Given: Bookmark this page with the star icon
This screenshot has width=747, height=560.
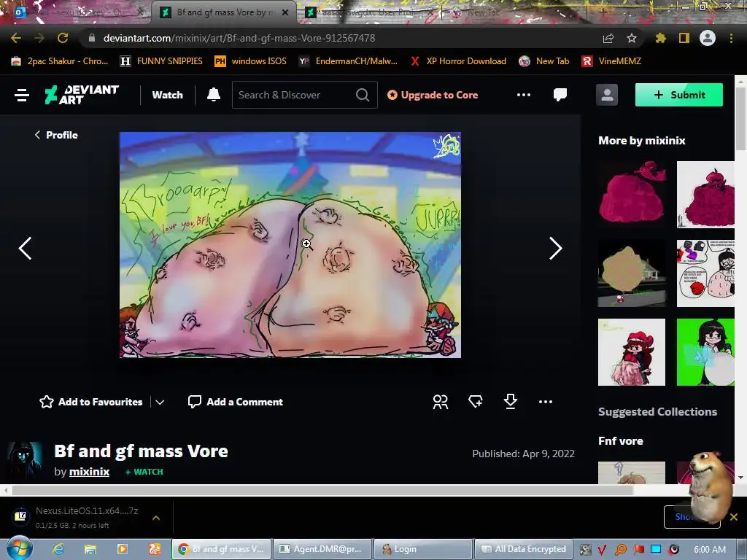Looking at the screenshot, I should coord(632,38).
